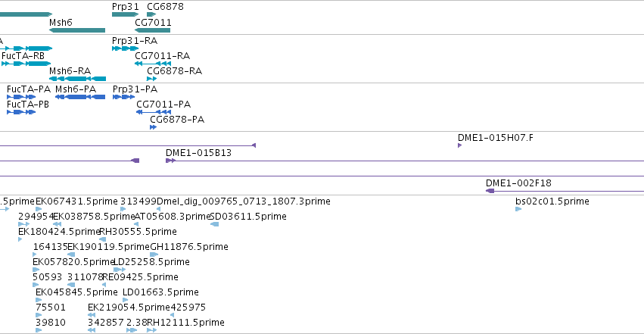The width and height of the screenshot is (644, 334).
Task: Open the CG6878-RA transcript label
Action: [174, 71]
